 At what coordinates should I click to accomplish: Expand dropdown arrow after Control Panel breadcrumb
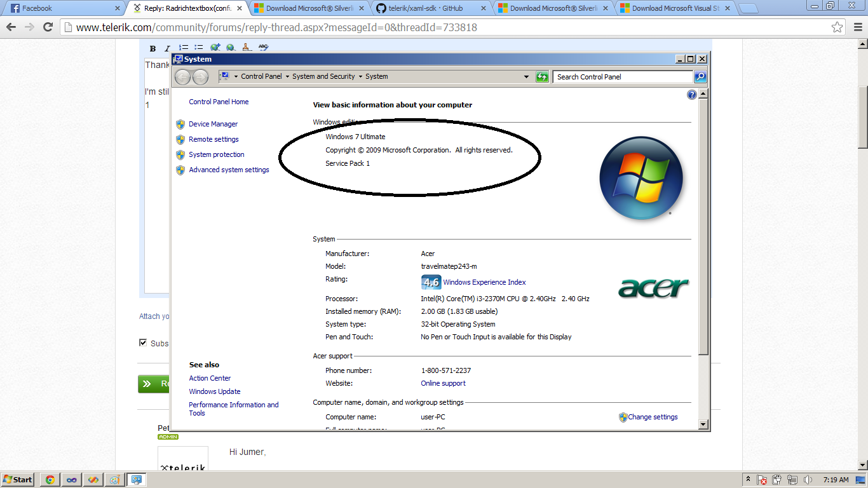coord(287,77)
